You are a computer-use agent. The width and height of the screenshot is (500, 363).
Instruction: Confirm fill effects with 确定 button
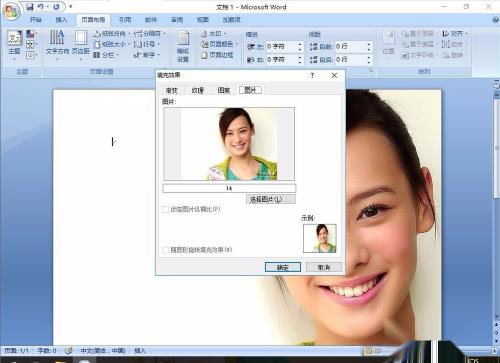(283, 267)
